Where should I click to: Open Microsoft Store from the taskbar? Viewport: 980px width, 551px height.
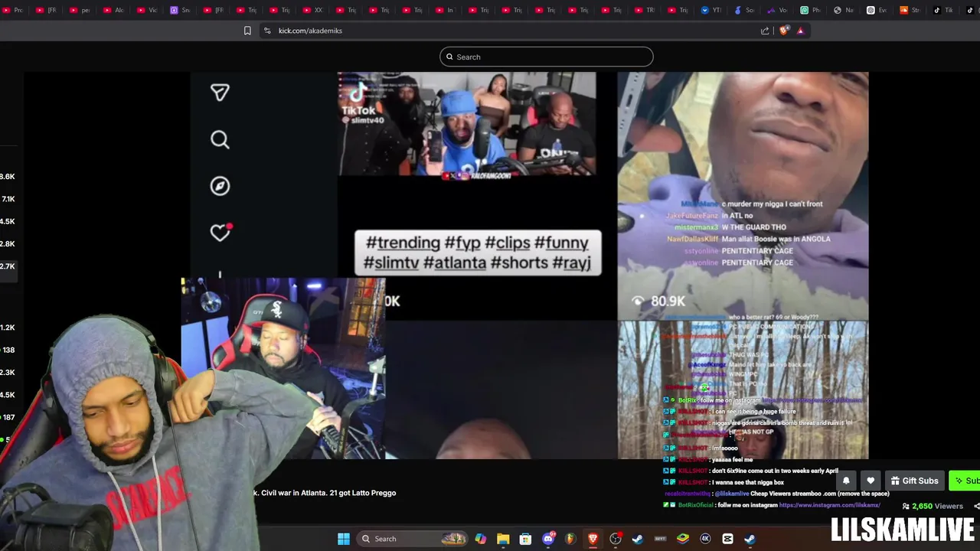click(x=525, y=539)
